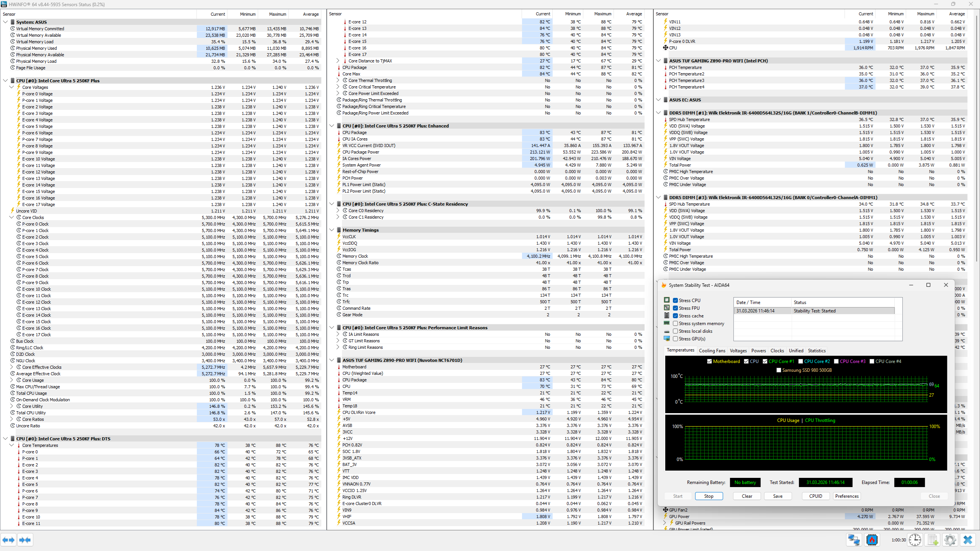Click the clock reset timer icon
This screenshot has width=980, height=551.
[915, 540]
